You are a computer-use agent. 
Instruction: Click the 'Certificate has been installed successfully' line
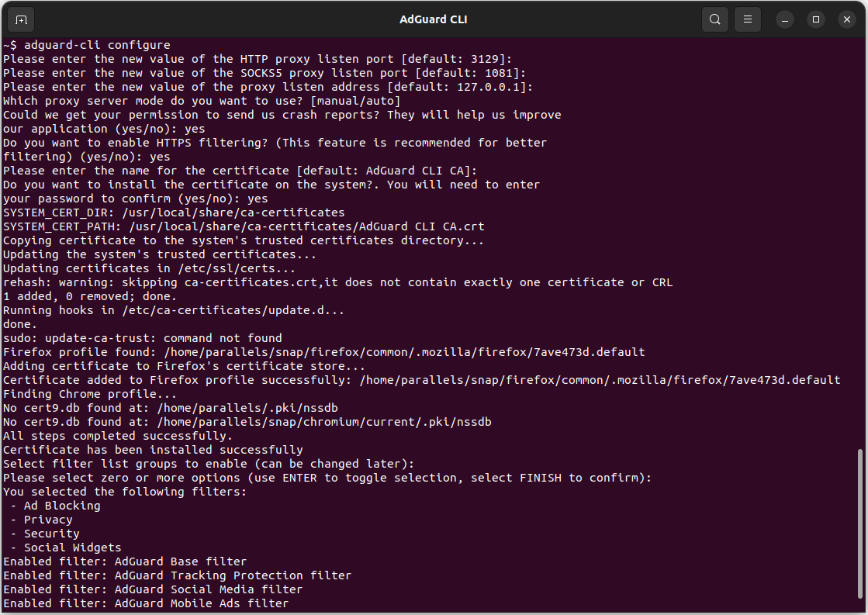pyautogui.click(x=153, y=450)
